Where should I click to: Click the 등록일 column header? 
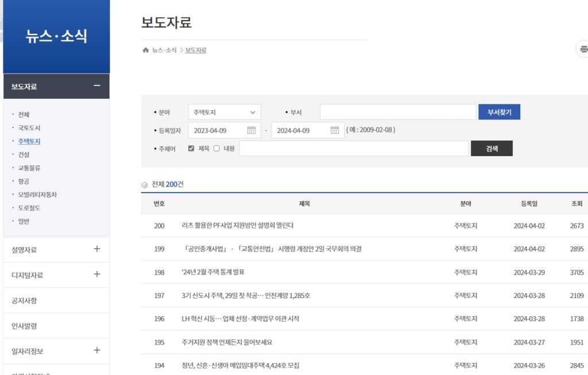coord(529,204)
